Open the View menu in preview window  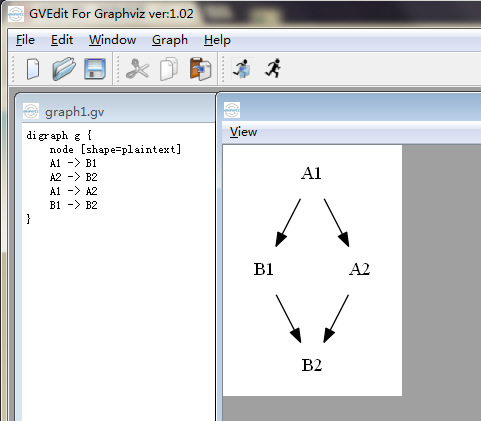tap(243, 132)
